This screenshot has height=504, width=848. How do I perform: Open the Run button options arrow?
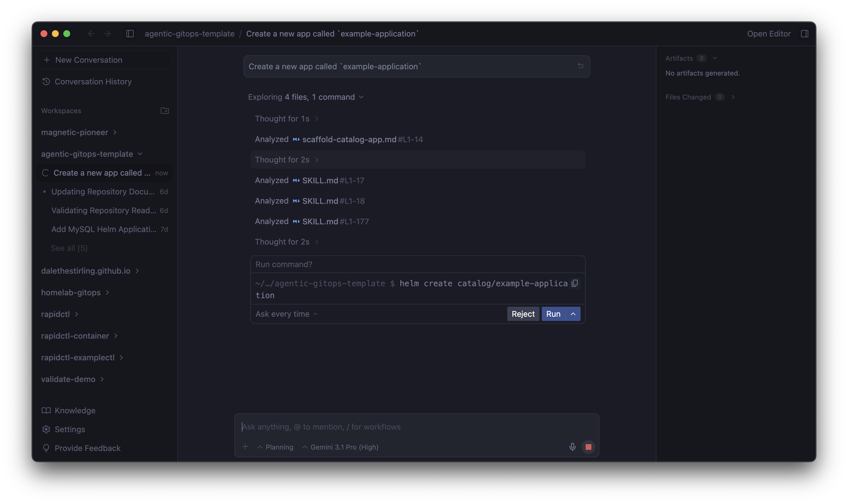pos(573,314)
